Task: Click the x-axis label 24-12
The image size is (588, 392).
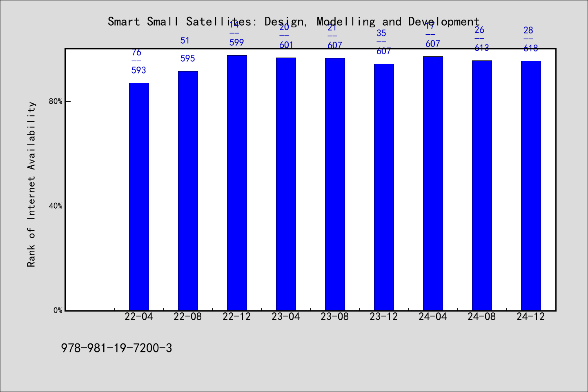Action: point(531,317)
